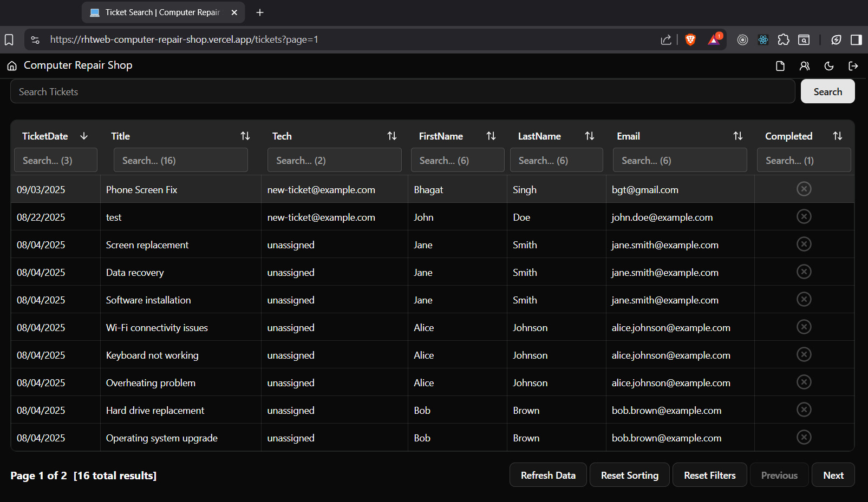Toggle the browser sidebar panel icon
This screenshot has height=502, width=868.
click(x=856, y=39)
